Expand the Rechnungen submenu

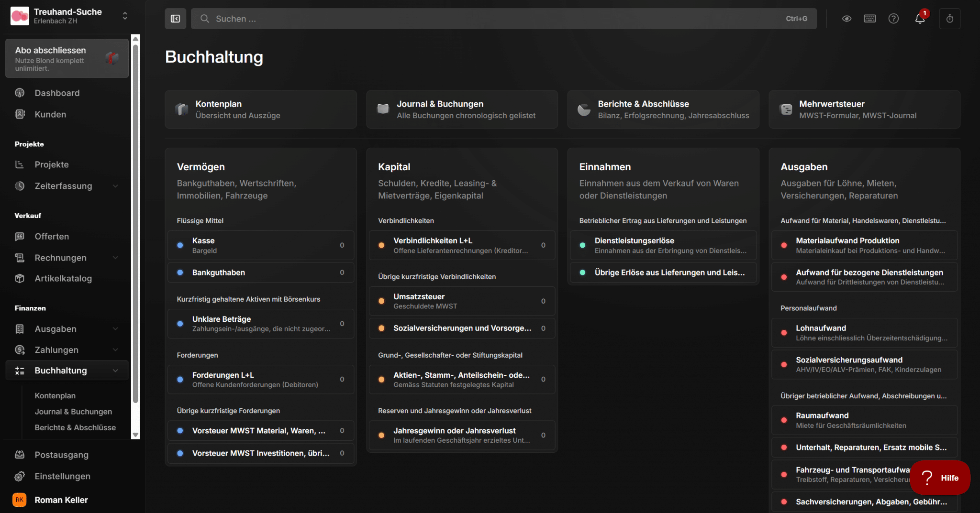pyautogui.click(x=115, y=258)
